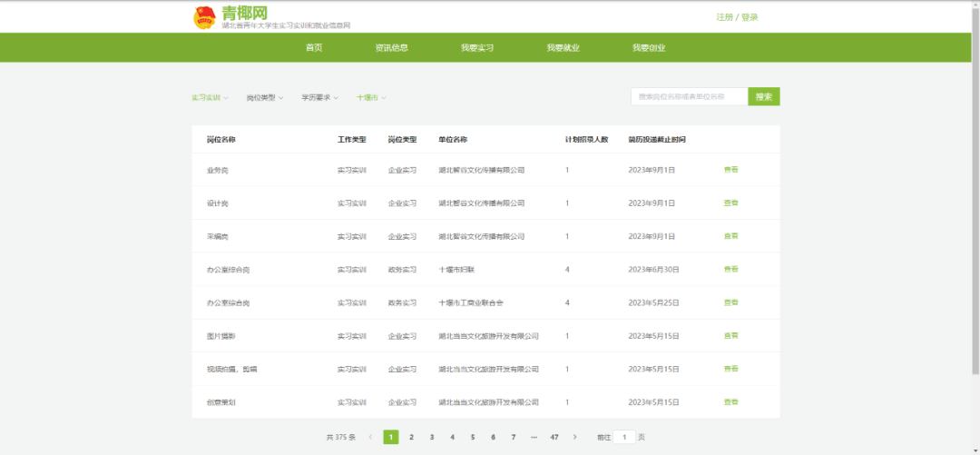Click the 图片摄影 job title
Screen dimensions: 980x455
(x=221, y=335)
